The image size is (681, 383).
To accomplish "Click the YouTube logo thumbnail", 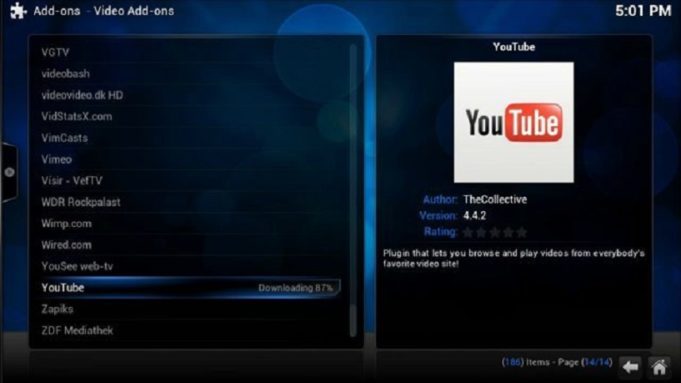I will (x=514, y=122).
